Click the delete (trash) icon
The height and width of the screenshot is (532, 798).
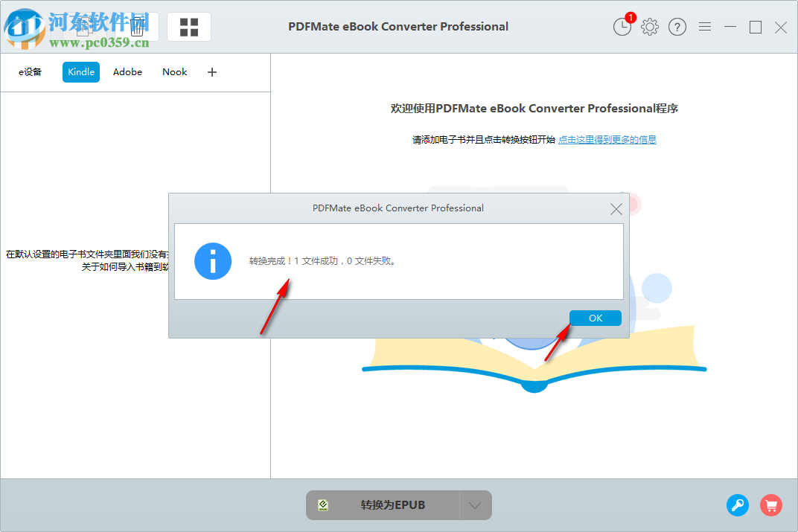pos(137,27)
